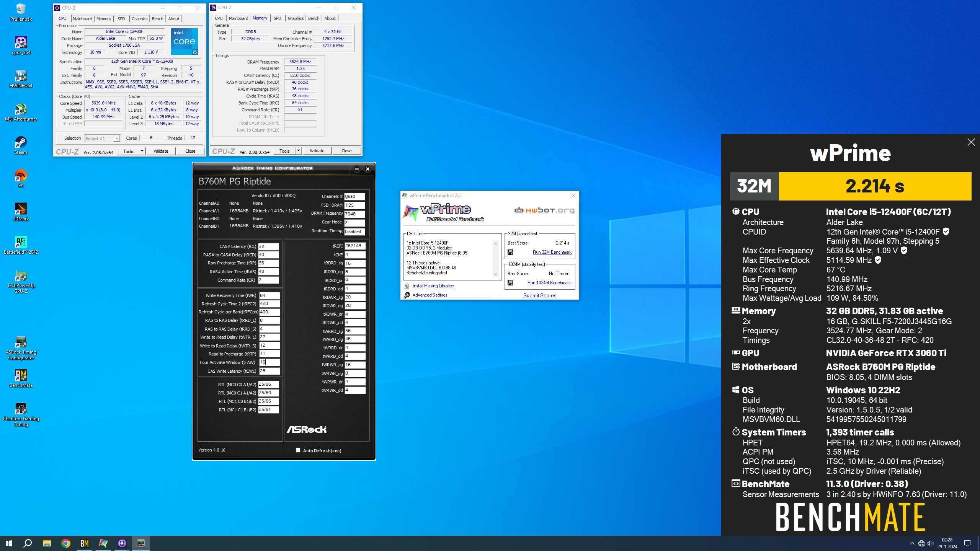Open the EA app desktop icon
The height and width of the screenshot is (551, 980).
click(x=21, y=179)
